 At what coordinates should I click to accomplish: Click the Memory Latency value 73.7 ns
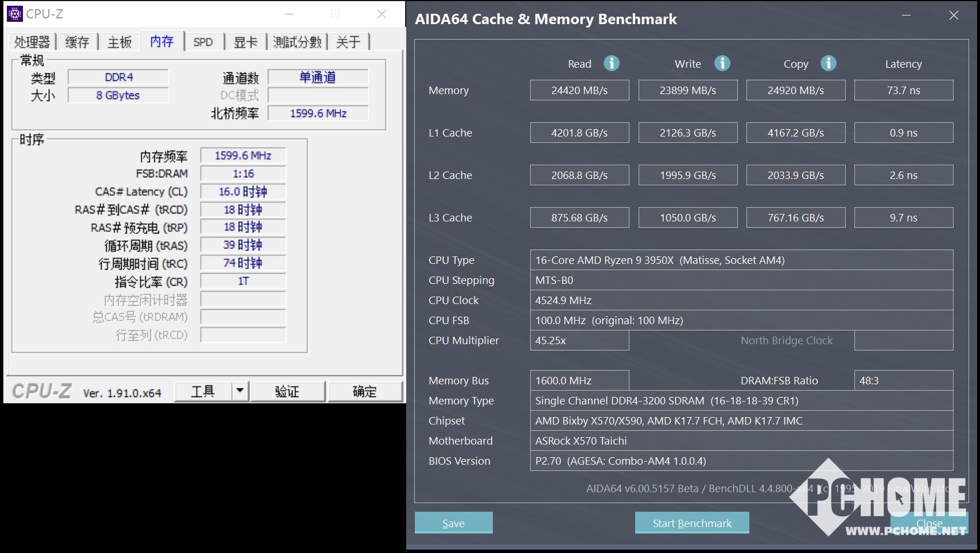(x=904, y=90)
